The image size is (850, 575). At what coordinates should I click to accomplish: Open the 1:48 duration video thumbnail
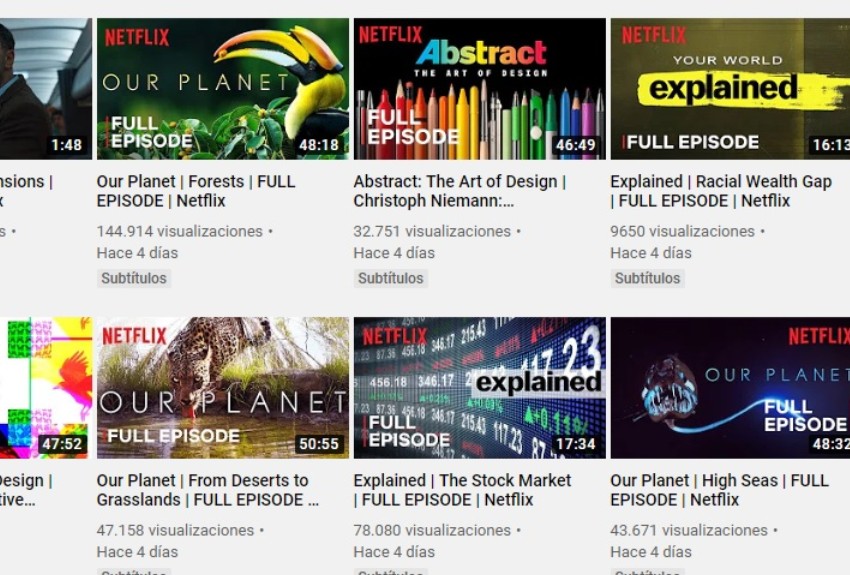[46, 89]
